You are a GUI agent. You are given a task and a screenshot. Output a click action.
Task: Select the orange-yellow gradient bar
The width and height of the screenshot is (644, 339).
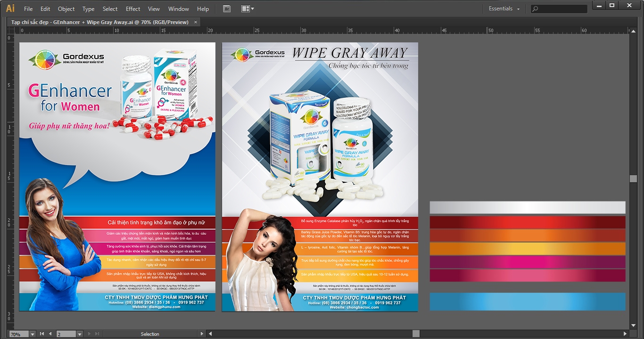coord(528,249)
